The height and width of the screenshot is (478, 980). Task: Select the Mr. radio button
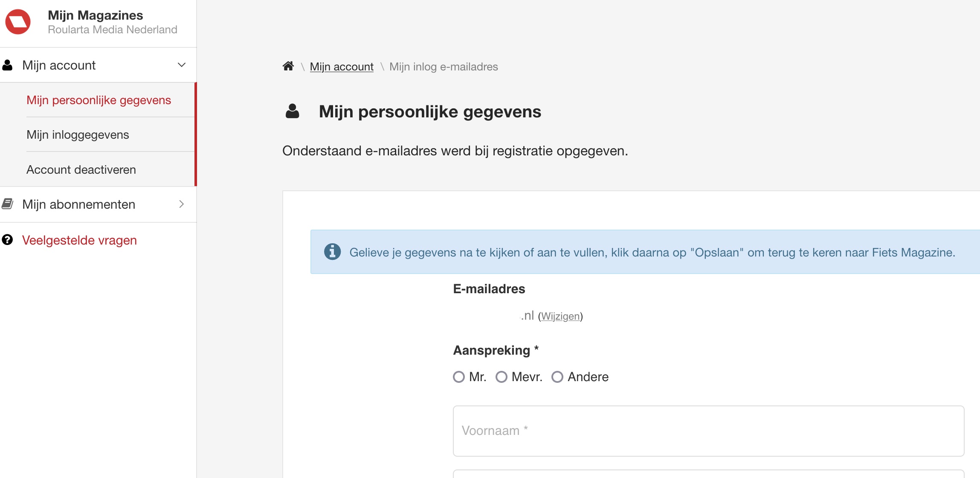[x=459, y=377]
